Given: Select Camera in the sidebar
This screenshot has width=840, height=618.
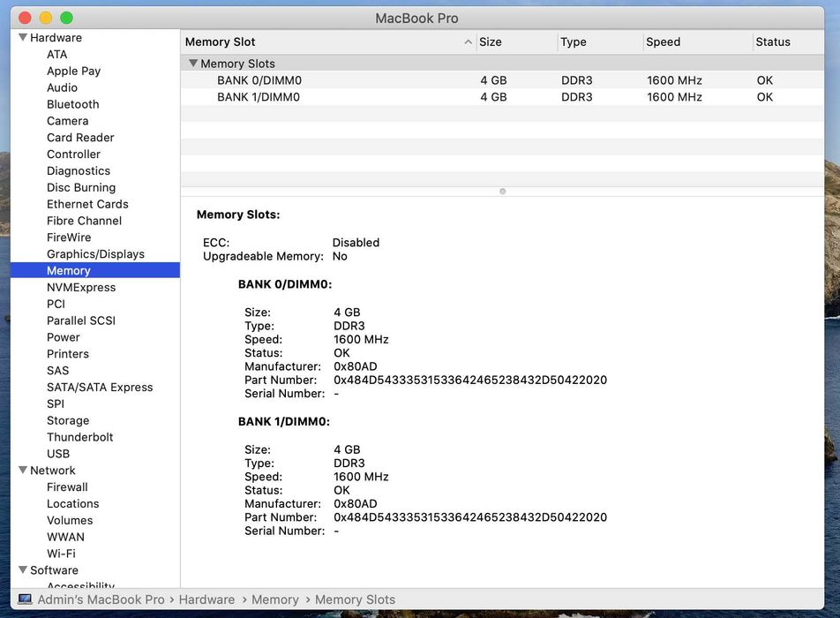Looking at the screenshot, I should click(67, 121).
